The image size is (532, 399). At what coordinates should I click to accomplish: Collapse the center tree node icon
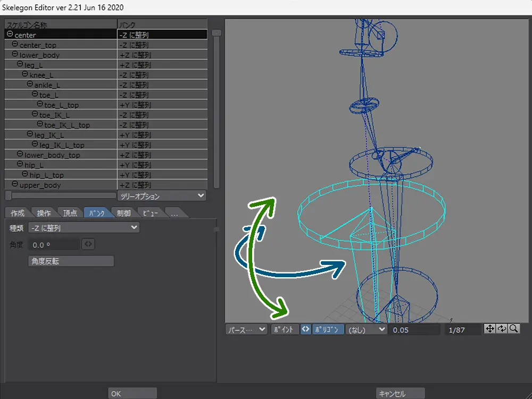pyautogui.click(x=10, y=35)
